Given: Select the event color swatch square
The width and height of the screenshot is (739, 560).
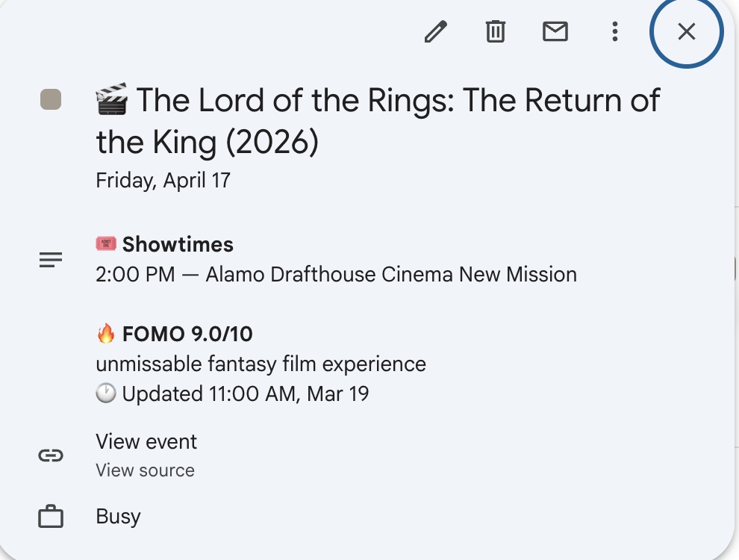Looking at the screenshot, I should pos(49,99).
